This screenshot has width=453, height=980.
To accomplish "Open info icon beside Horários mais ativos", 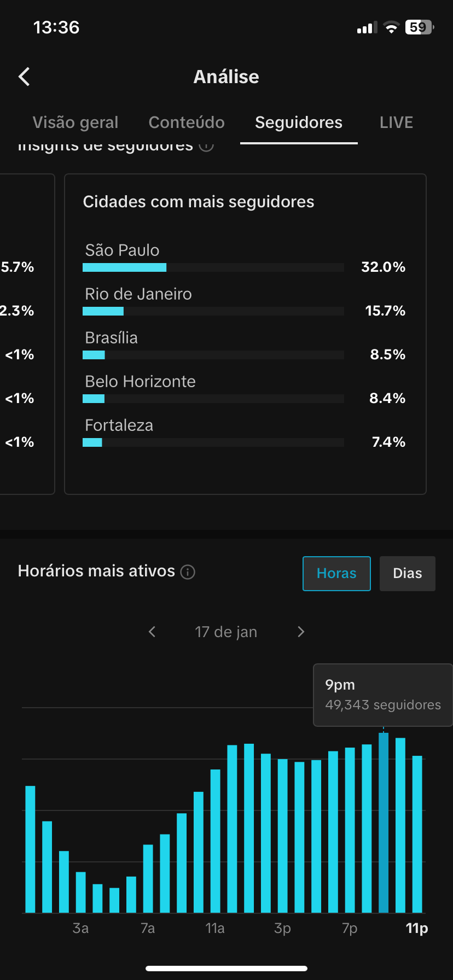I will coord(188,572).
